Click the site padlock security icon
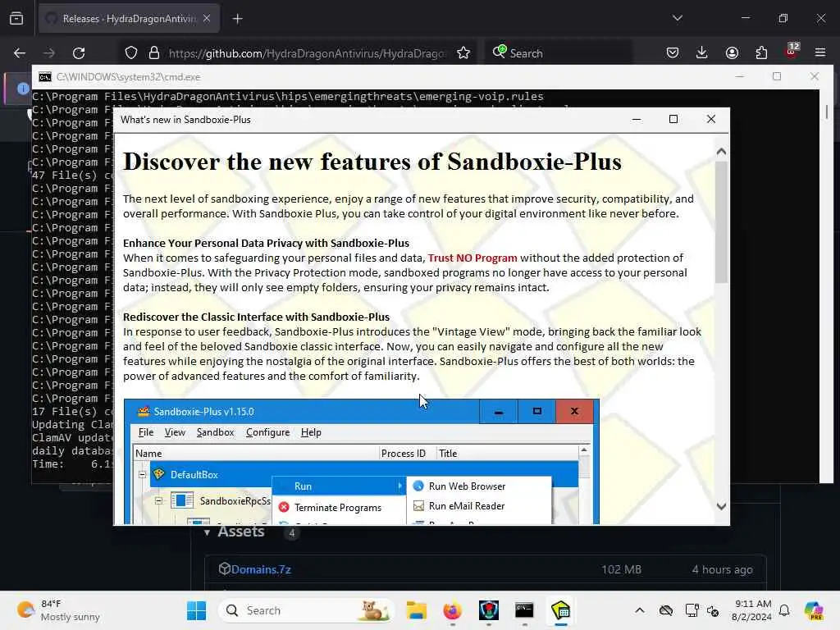 tap(154, 53)
